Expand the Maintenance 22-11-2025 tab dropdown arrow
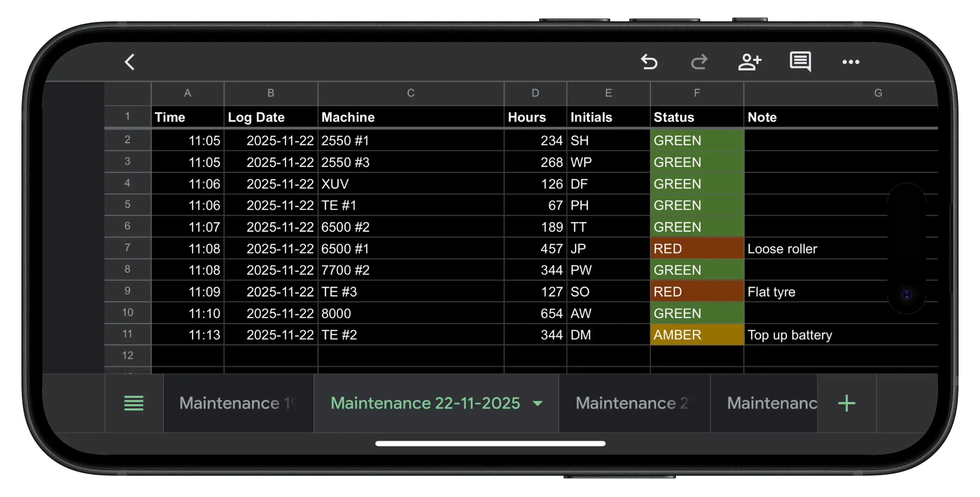Viewport: 980px width, 497px height. point(538,403)
